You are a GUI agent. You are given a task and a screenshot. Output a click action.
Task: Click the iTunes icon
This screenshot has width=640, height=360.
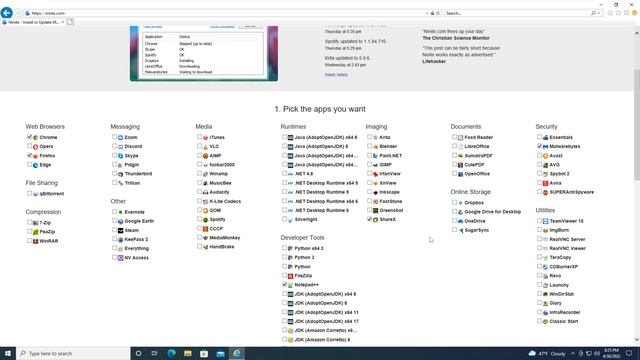(205, 138)
